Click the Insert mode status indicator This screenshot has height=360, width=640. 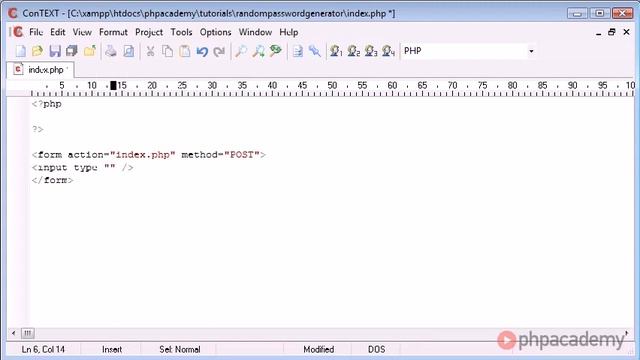[x=111, y=349]
